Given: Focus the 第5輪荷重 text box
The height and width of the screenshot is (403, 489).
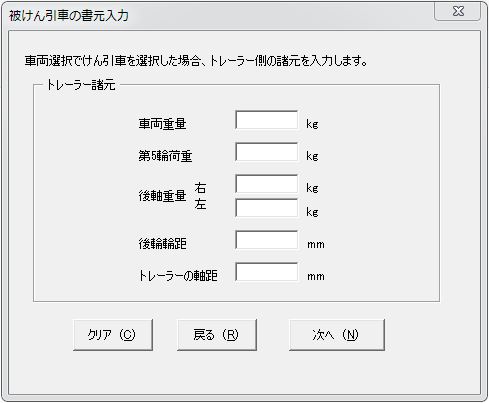Looking at the screenshot, I should click(266, 152).
